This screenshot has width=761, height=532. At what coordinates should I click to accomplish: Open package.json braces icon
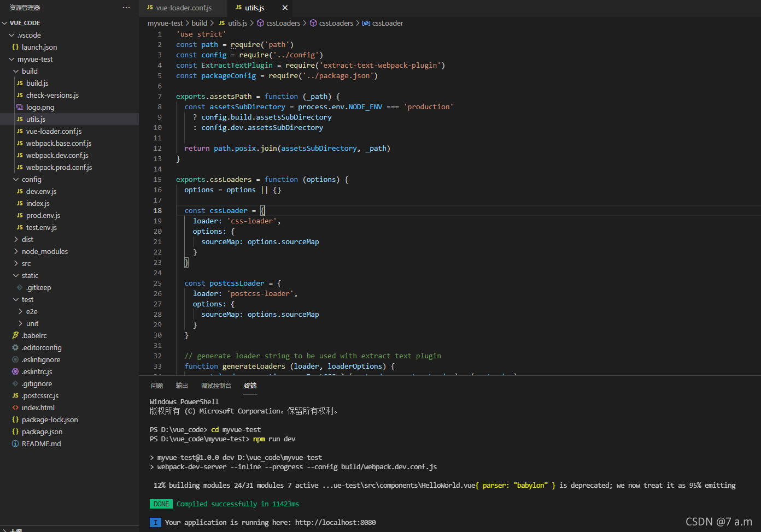pyautogui.click(x=15, y=431)
